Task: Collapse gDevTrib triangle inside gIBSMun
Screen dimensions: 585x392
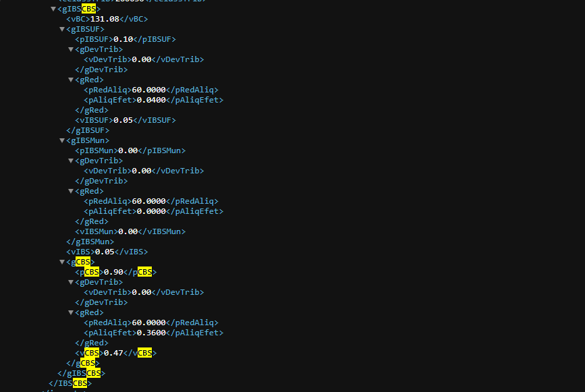Action: [71, 161]
